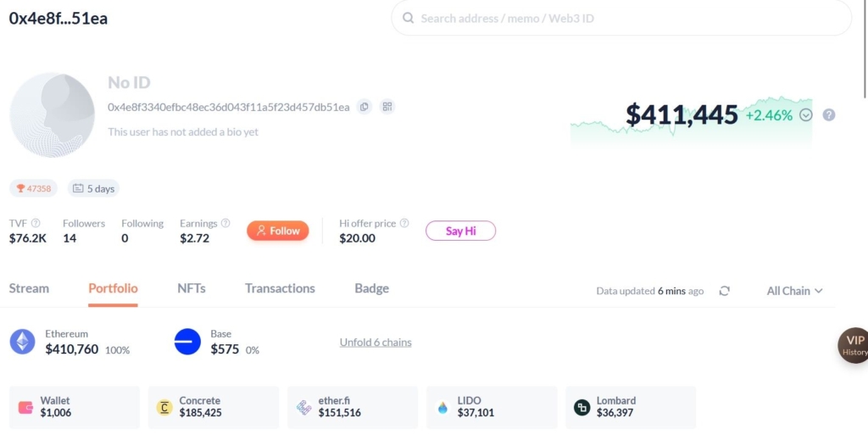Click the help icon beside portfolio value
Screen dimensions: 868x446
829,114
